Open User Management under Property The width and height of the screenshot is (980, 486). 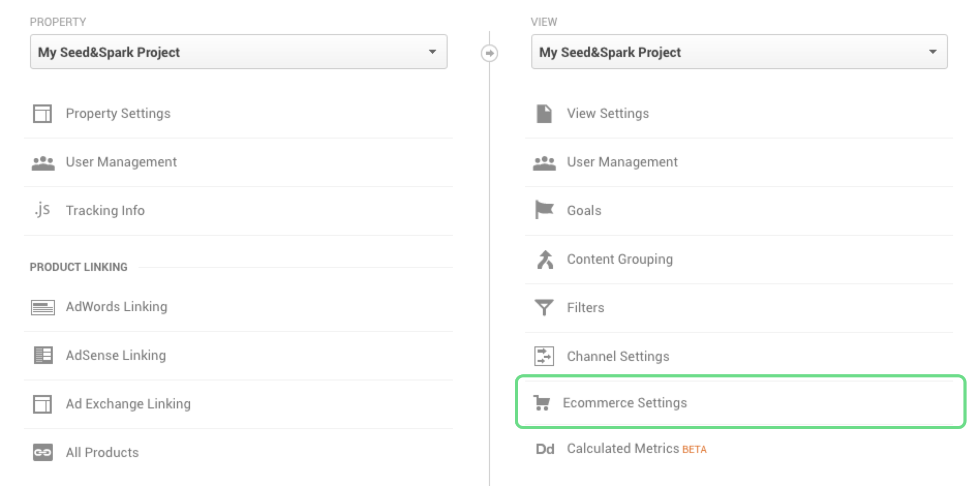pos(121,162)
